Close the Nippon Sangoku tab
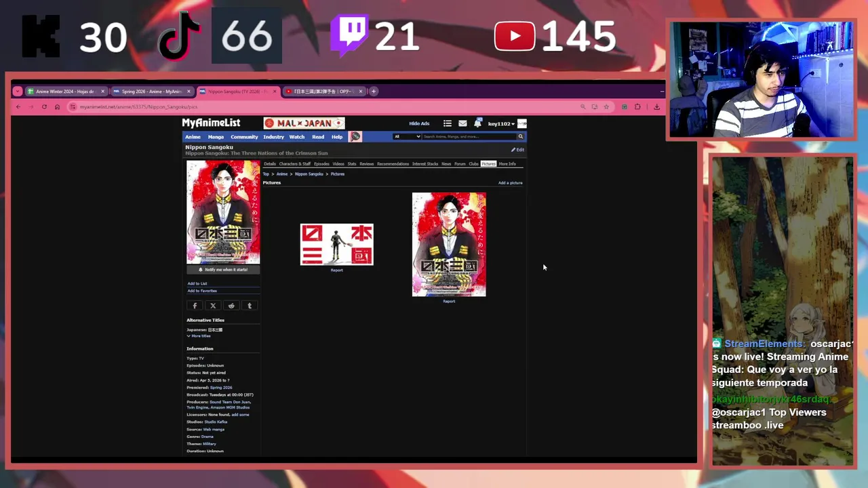This screenshot has width=868, height=488. [275, 91]
